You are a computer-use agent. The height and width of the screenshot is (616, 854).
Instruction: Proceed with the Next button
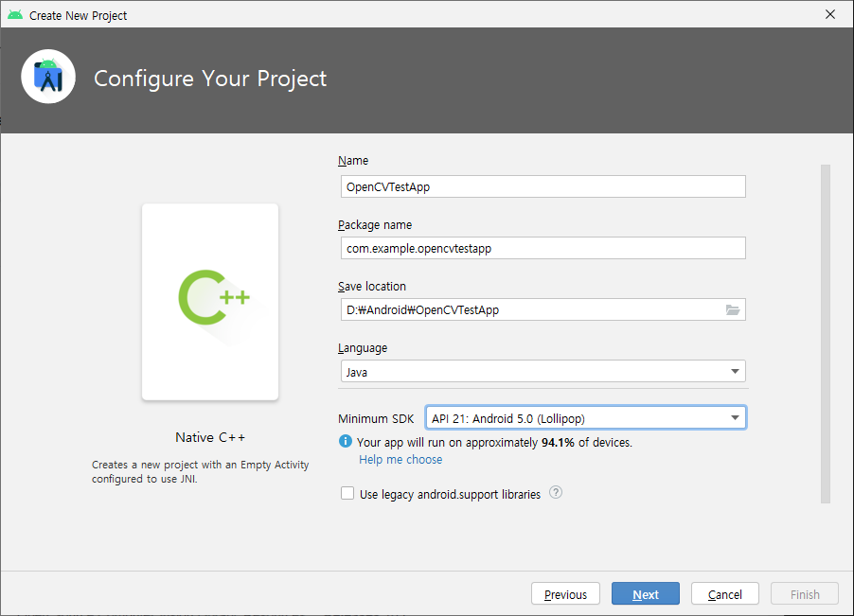tap(646, 593)
